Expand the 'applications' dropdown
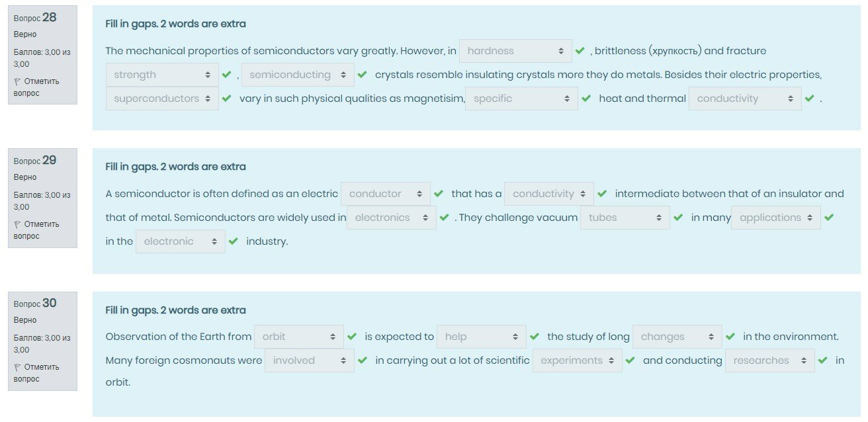Screen dimensions: 868x422 coord(775,218)
